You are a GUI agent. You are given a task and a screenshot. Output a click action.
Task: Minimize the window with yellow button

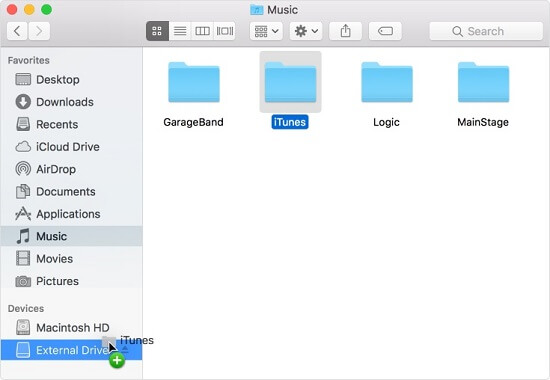(x=29, y=9)
